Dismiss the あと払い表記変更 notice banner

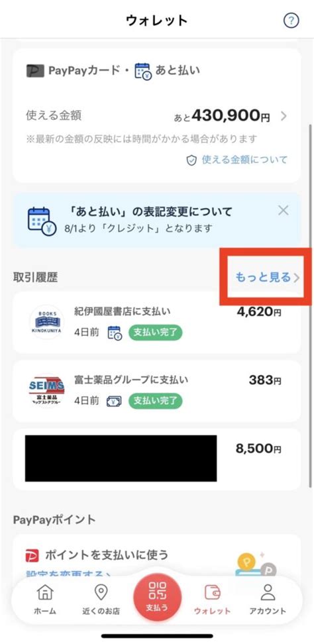(284, 211)
